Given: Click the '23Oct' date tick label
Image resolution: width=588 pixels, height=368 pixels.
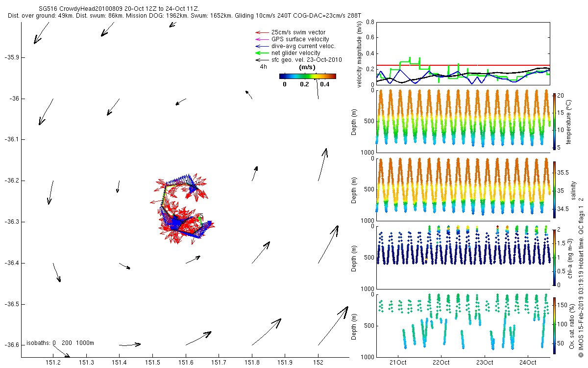Looking at the screenshot, I should (x=485, y=363).
